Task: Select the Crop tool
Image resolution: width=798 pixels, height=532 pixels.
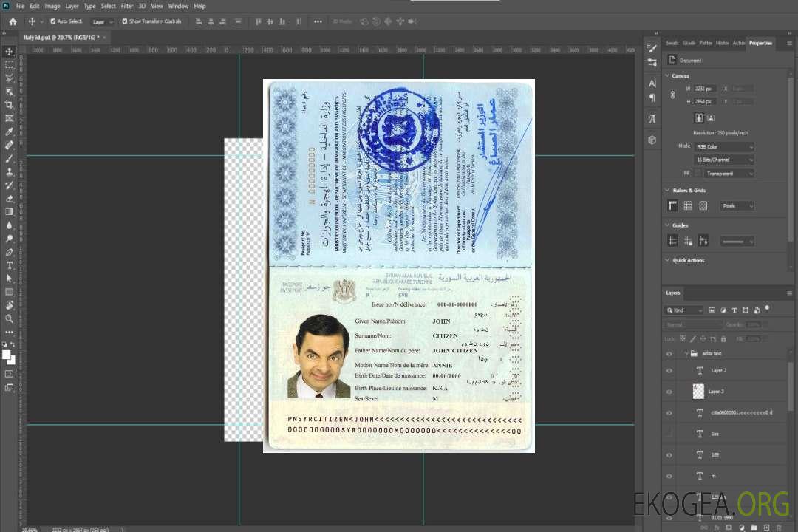Action: tap(9, 105)
